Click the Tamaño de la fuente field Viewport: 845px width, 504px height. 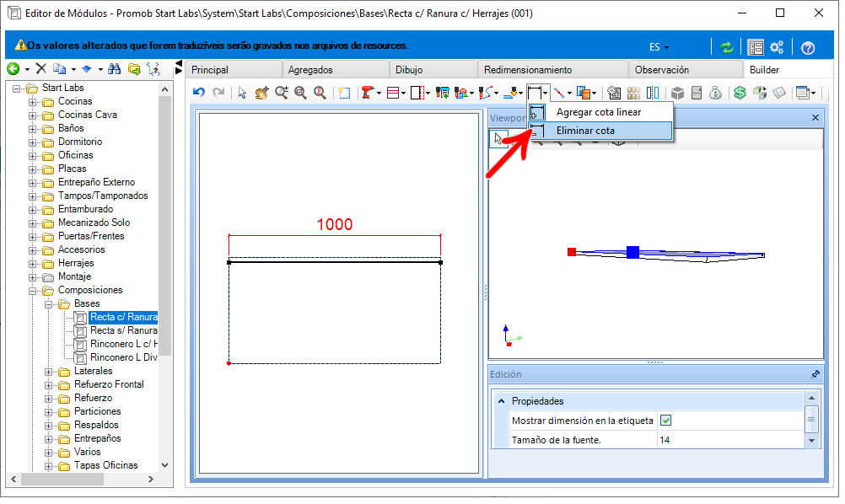[729, 440]
